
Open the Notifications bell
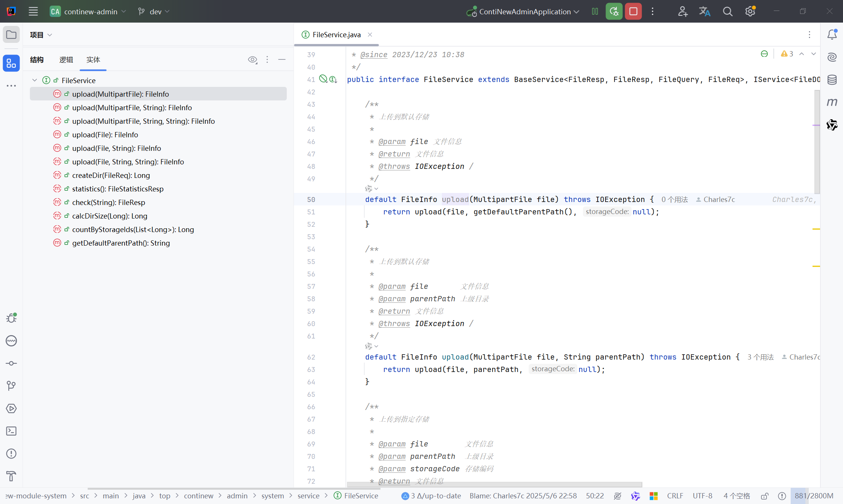pyautogui.click(x=832, y=35)
